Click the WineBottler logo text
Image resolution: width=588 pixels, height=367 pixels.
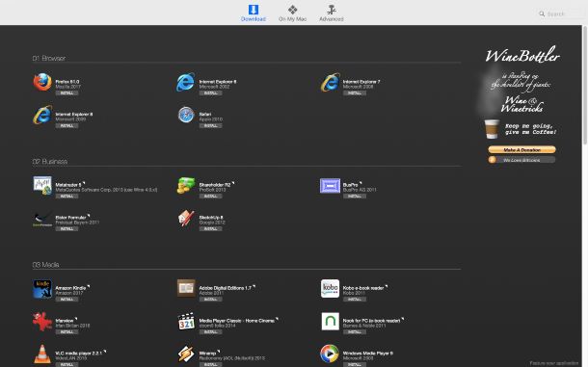[x=522, y=56]
